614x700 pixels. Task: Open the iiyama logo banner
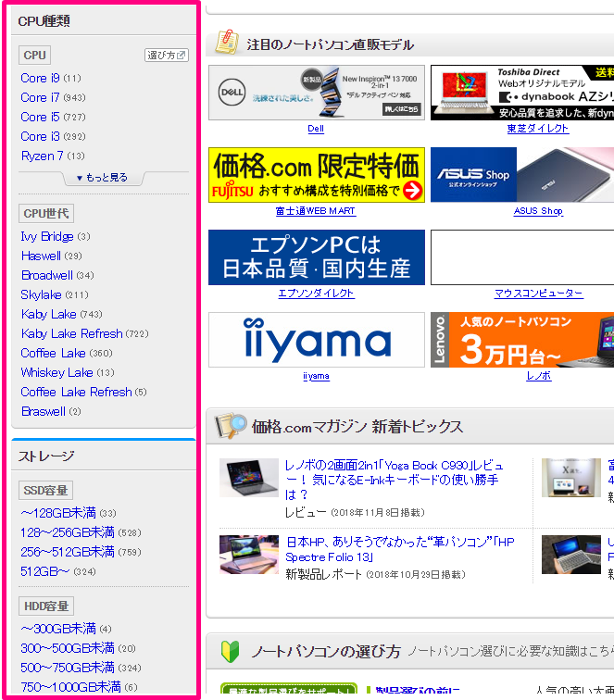[317, 340]
